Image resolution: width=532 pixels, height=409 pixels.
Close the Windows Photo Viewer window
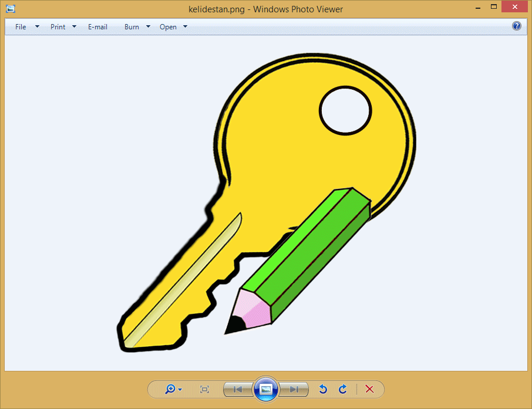pos(515,7)
